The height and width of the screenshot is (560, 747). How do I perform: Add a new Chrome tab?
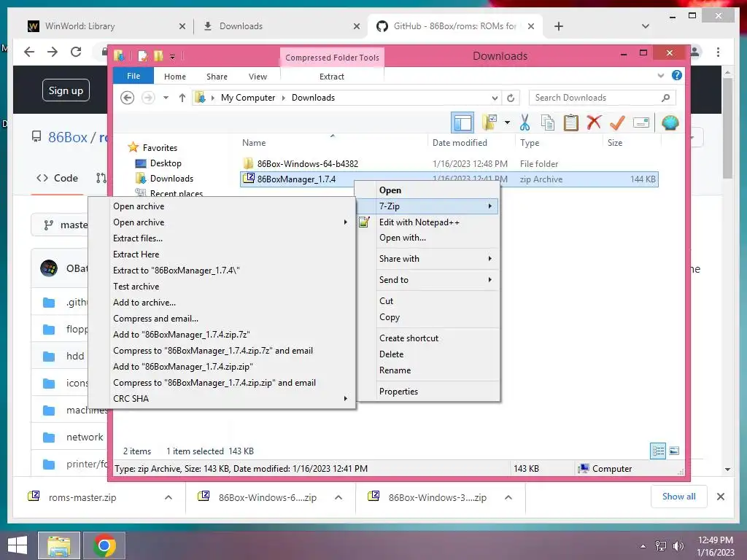pos(559,26)
